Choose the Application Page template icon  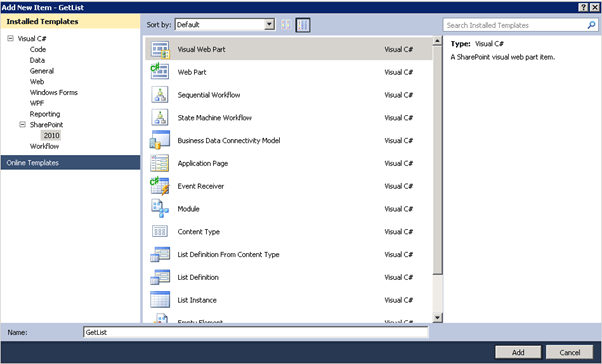point(160,163)
